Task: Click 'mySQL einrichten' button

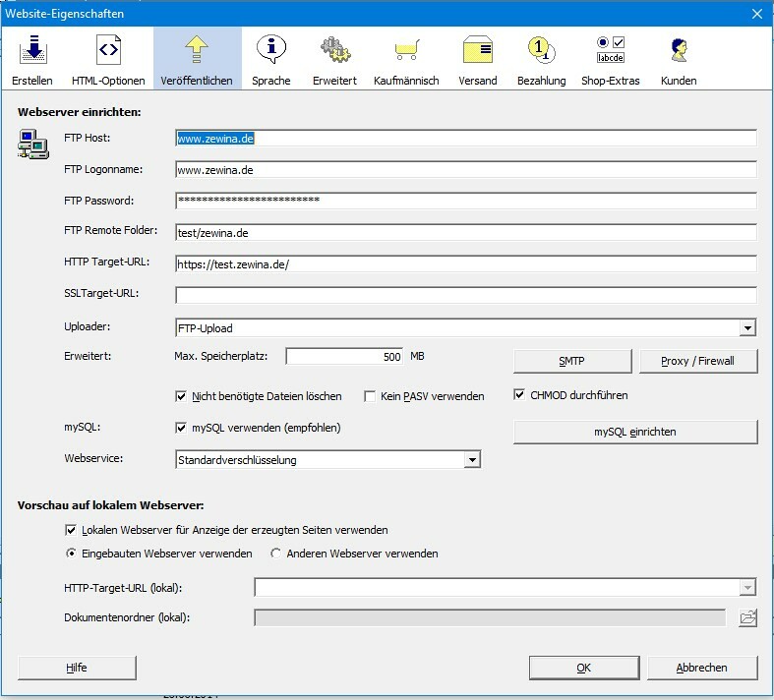Action: [x=635, y=432]
